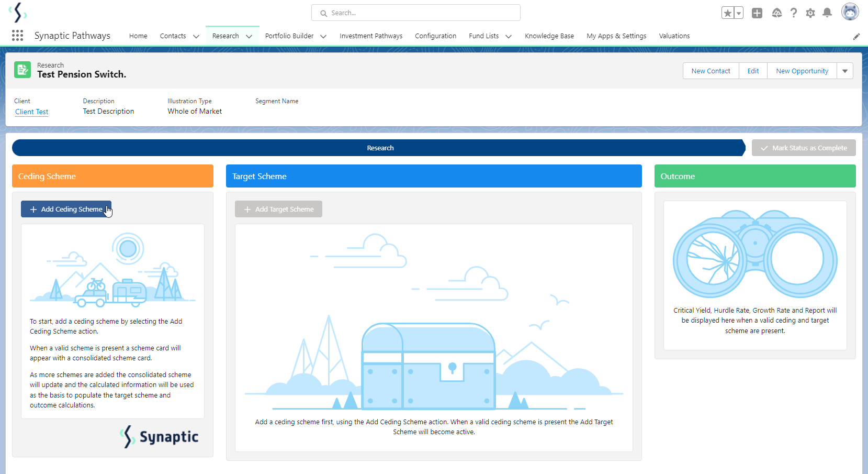Screen dimensions: 868x474
Task: Expand the Fund Lists chevron menu
Action: 509,36
